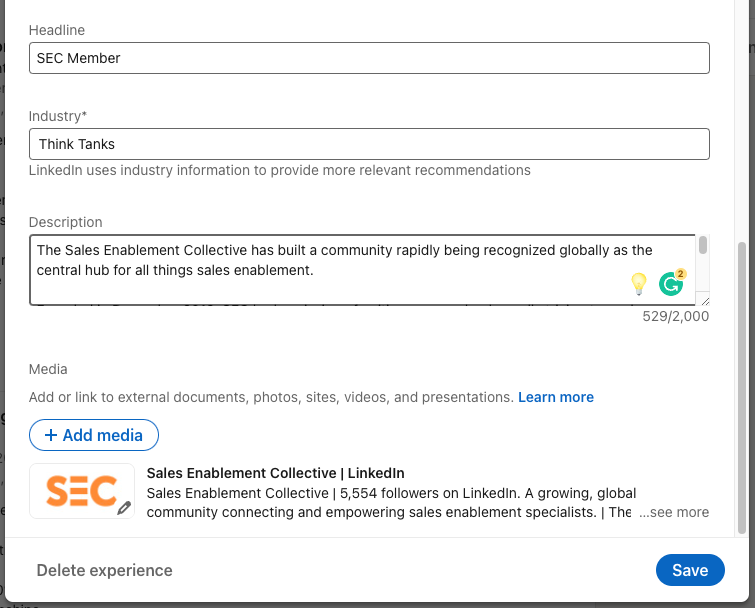755x608 pixels.
Task: Expand media description with see more
Action: tap(675, 512)
